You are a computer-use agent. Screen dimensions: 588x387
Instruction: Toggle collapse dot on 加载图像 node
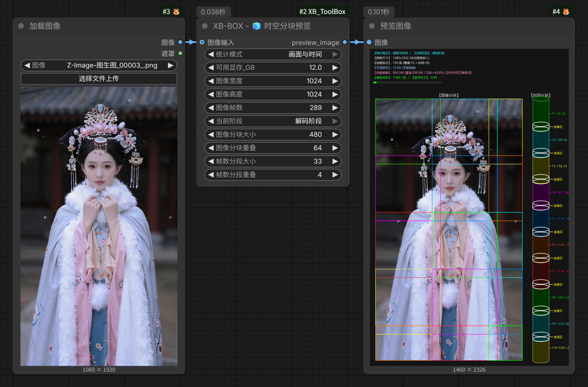pyautogui.click(x=21, y=26)
